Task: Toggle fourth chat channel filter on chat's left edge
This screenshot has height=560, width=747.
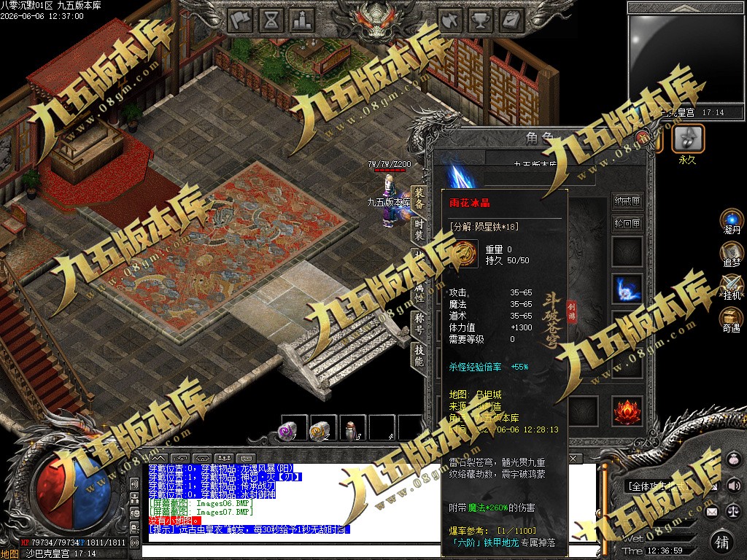Action: 135,529
